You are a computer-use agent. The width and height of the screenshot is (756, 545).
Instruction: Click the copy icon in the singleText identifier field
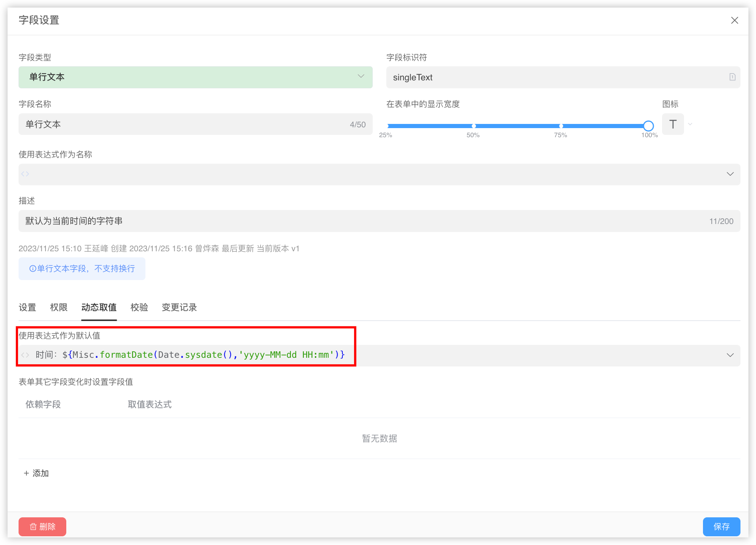pyautogui.click(x=732, y=77)
